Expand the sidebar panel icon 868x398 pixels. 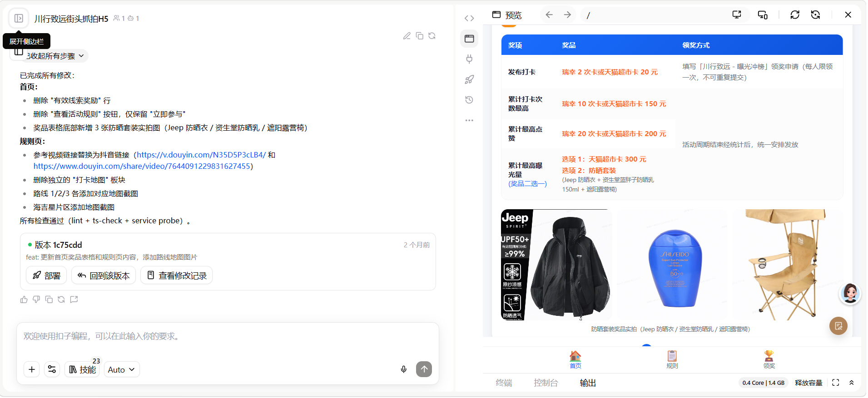(x=19, y=18)
